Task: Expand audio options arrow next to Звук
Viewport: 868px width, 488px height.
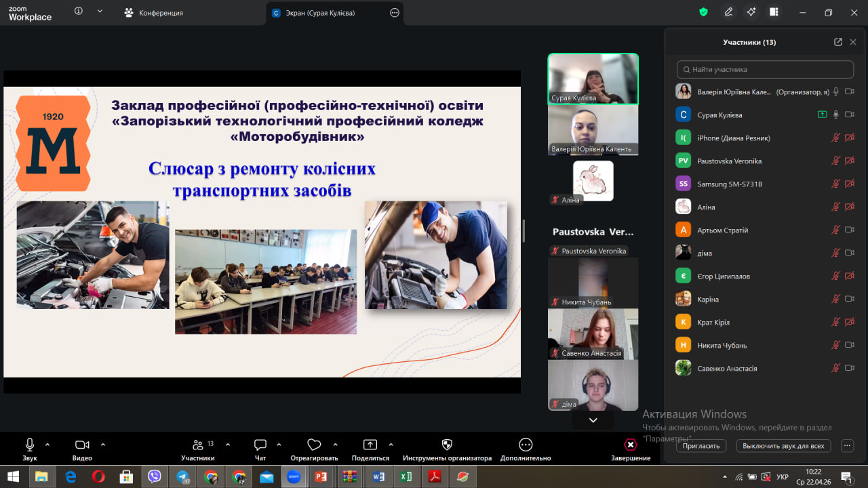Action: click(x=47, y=445)
